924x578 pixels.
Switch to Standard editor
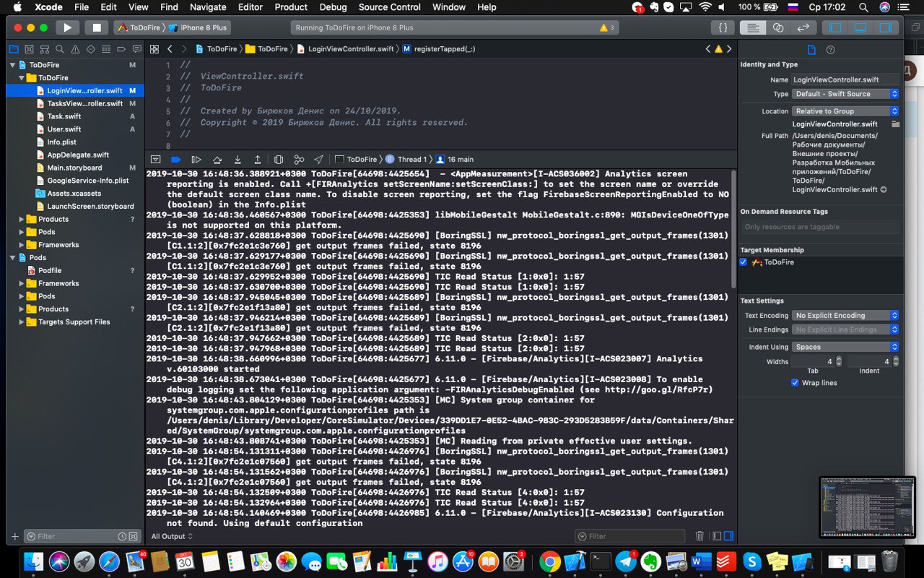pos(753,27)
